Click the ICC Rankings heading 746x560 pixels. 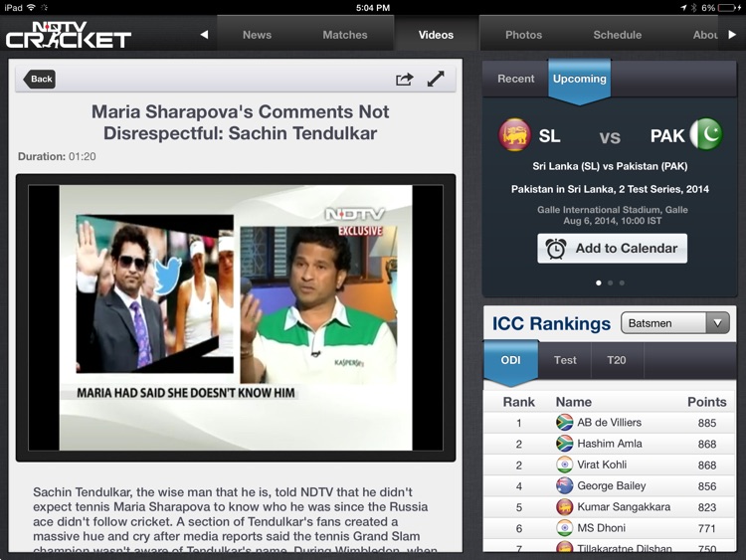pos(551,323)
